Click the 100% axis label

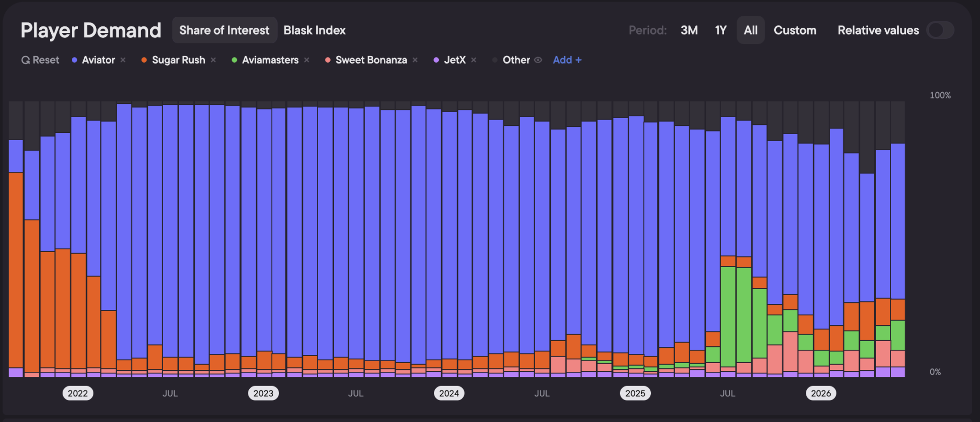point(940,95)
